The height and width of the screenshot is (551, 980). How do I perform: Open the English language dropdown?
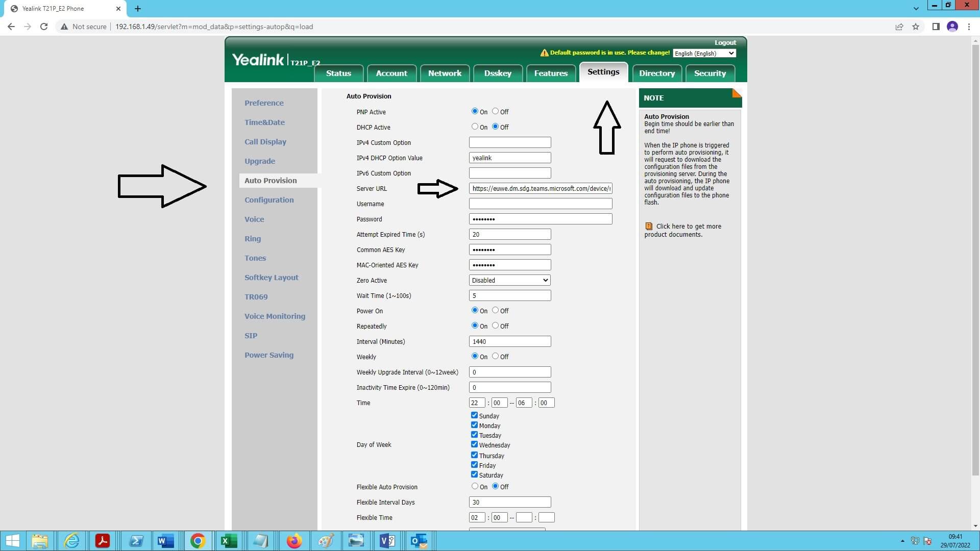coord(704,53)
